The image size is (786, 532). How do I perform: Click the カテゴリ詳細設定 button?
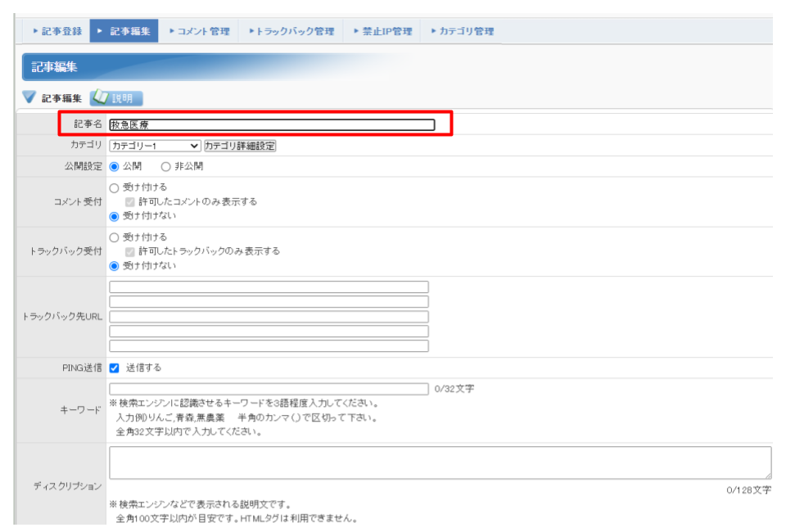coord(240,146)
